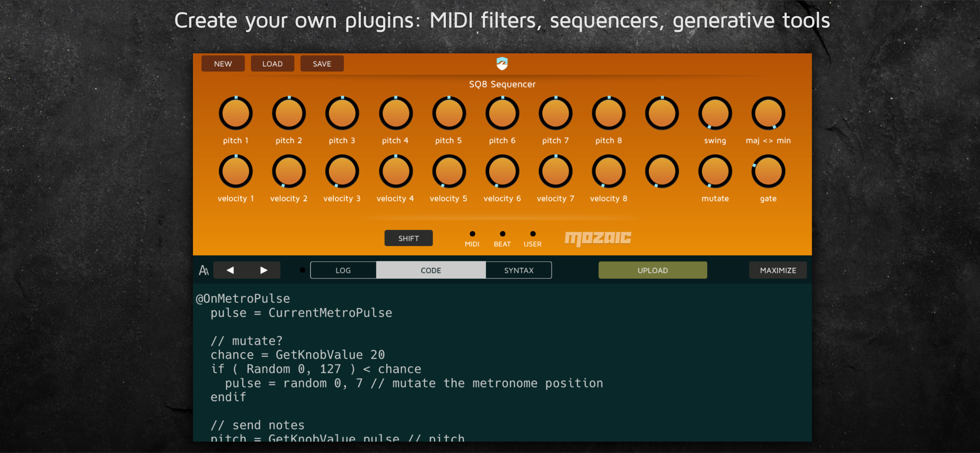Screen dimensions: 980x453
Task: Click the font size Aa icon
Action: pos(203,270)
